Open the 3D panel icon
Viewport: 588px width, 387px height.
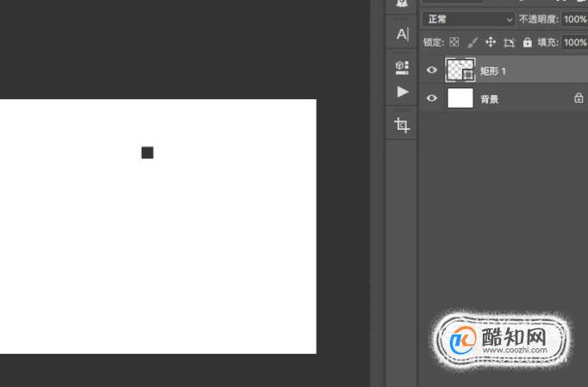402,67
